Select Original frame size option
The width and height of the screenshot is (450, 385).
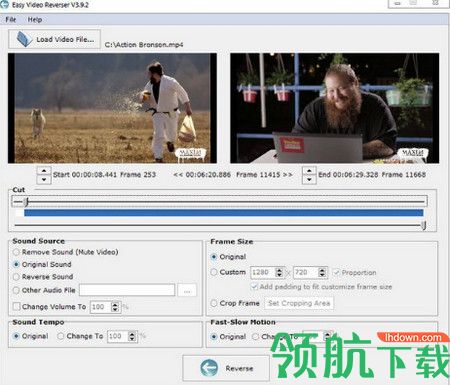click(228, 257)
